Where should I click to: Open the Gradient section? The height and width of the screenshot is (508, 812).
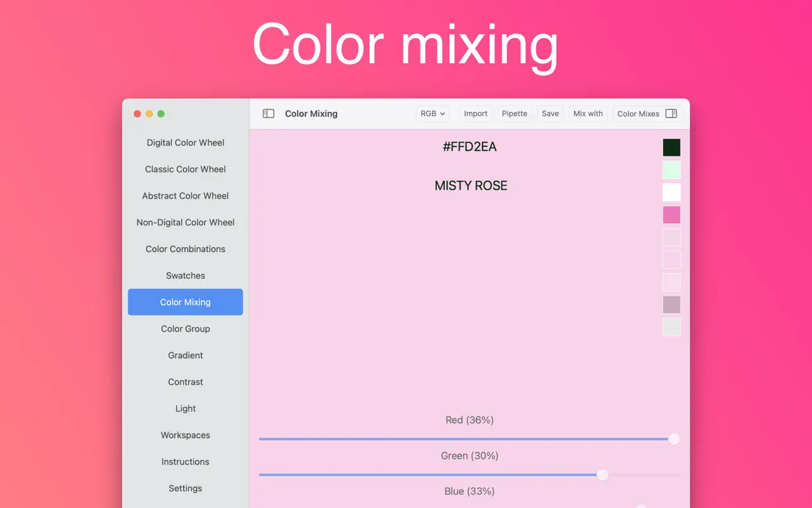tap(185, 355)
